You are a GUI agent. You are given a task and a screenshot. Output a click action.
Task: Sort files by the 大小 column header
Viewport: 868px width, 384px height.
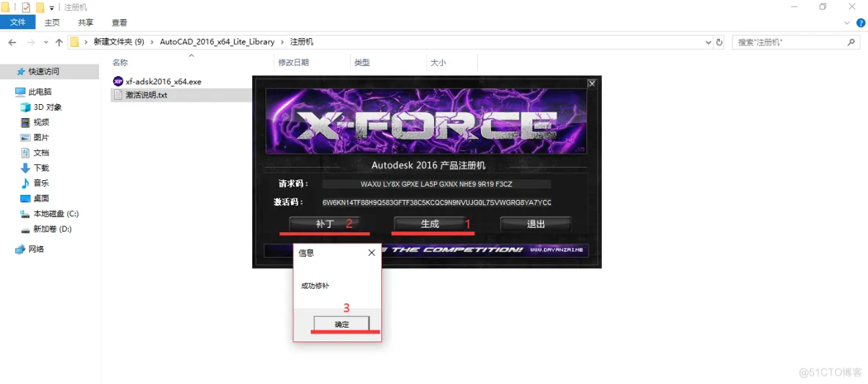(438, 62)
